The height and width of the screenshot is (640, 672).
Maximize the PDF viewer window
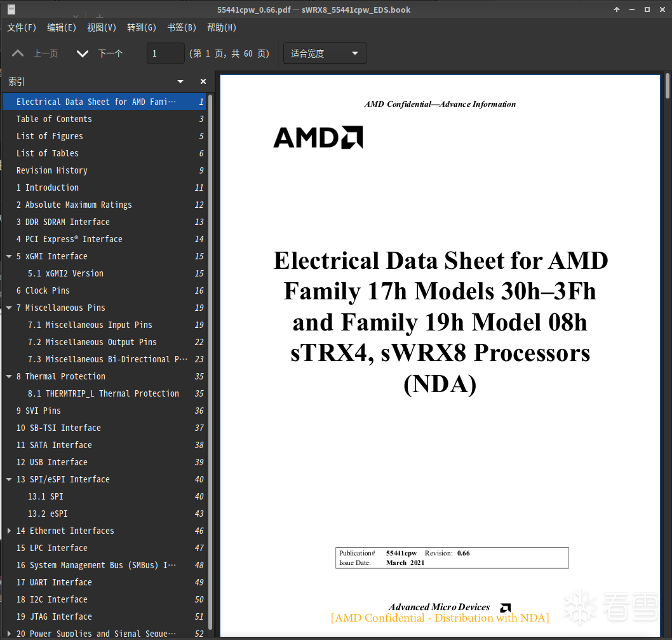pyautogui.click(x=647, y=10)
